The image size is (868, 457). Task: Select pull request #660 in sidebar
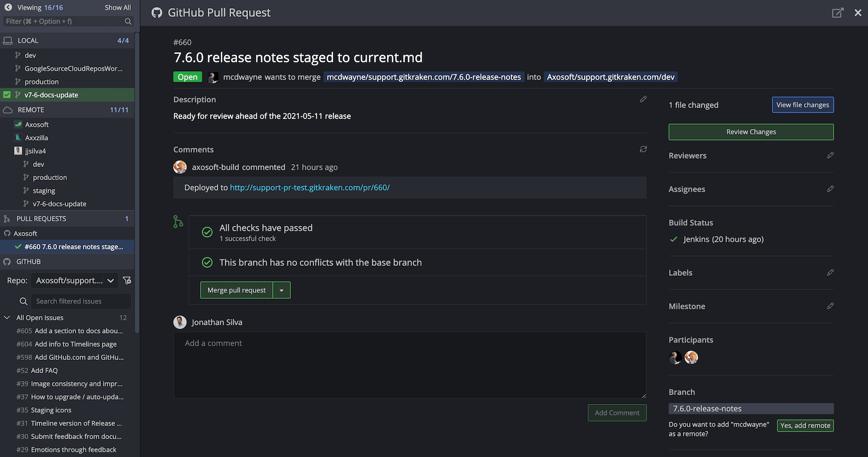tap(74, 247)
